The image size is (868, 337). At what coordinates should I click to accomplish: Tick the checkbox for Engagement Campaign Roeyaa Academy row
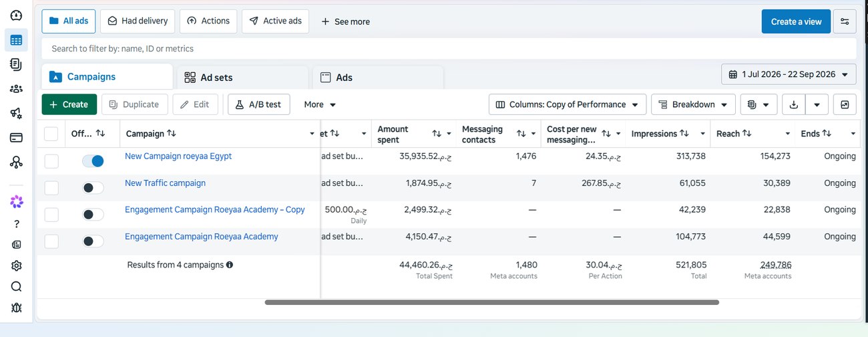[x=51, y=241]
